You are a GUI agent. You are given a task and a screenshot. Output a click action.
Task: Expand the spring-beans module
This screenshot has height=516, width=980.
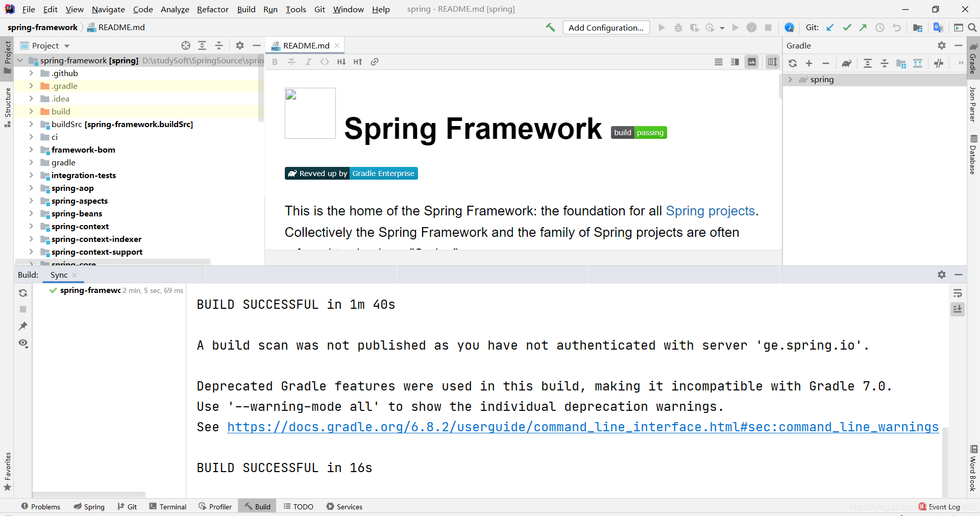pos(31,214)
